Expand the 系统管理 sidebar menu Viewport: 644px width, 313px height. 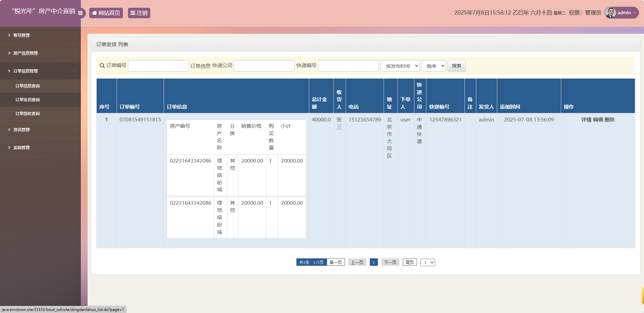(x=40, y=147)
